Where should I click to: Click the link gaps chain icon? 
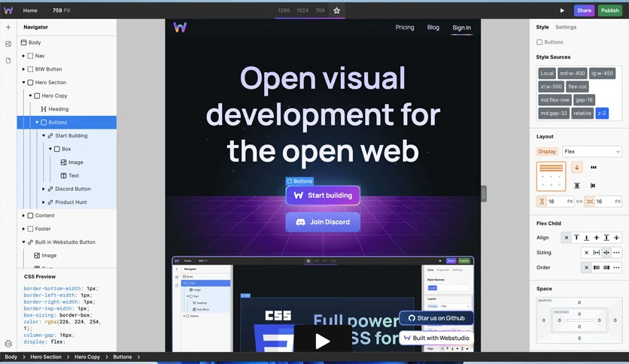coord(579,202)
